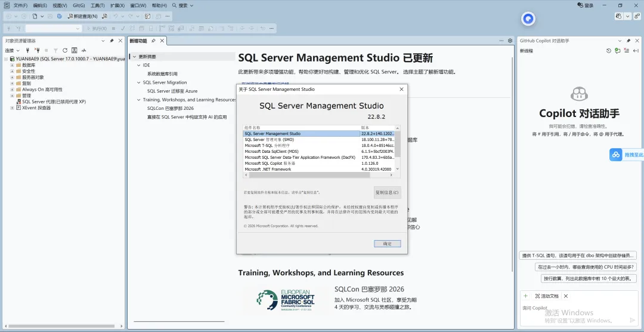
Task: Open the database selector combo box in toolbar
Action: [54, 29]
